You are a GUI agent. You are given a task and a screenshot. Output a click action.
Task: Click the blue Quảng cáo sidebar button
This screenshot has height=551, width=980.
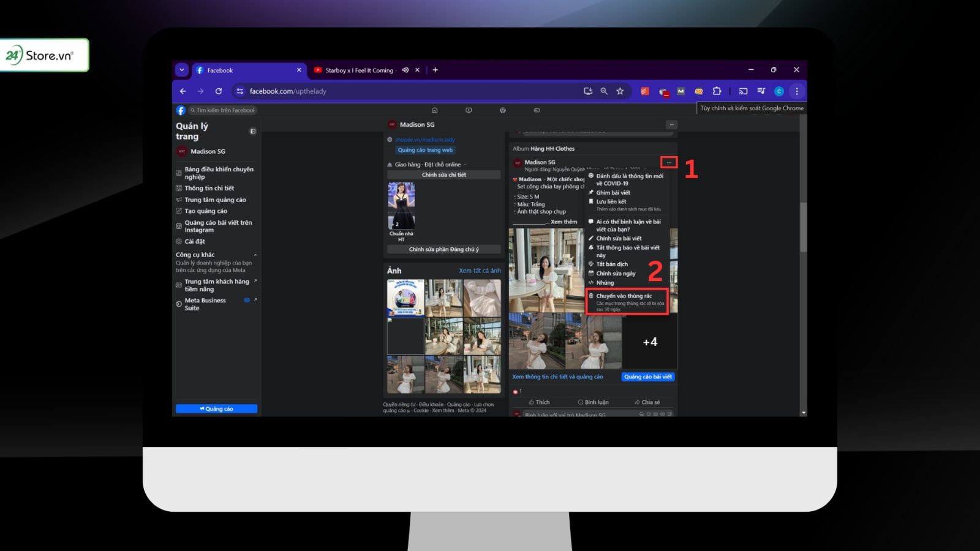[216, 408]
